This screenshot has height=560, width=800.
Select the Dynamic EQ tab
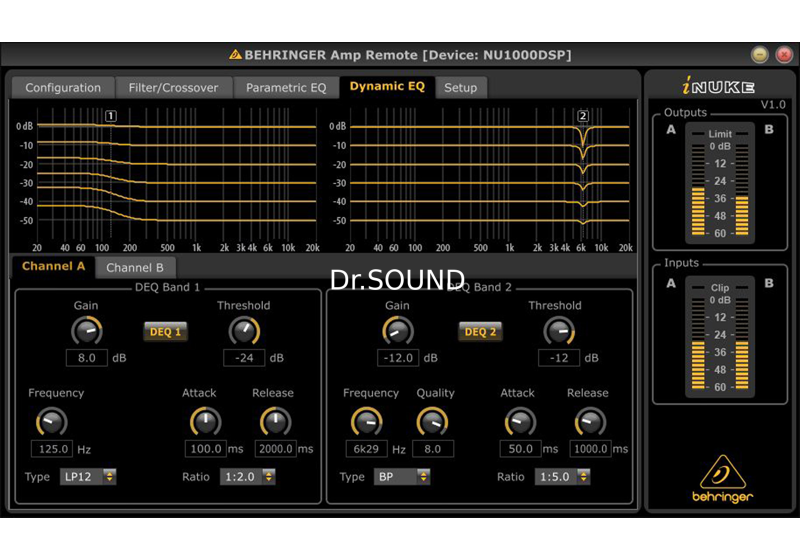(x=387, y=87)
